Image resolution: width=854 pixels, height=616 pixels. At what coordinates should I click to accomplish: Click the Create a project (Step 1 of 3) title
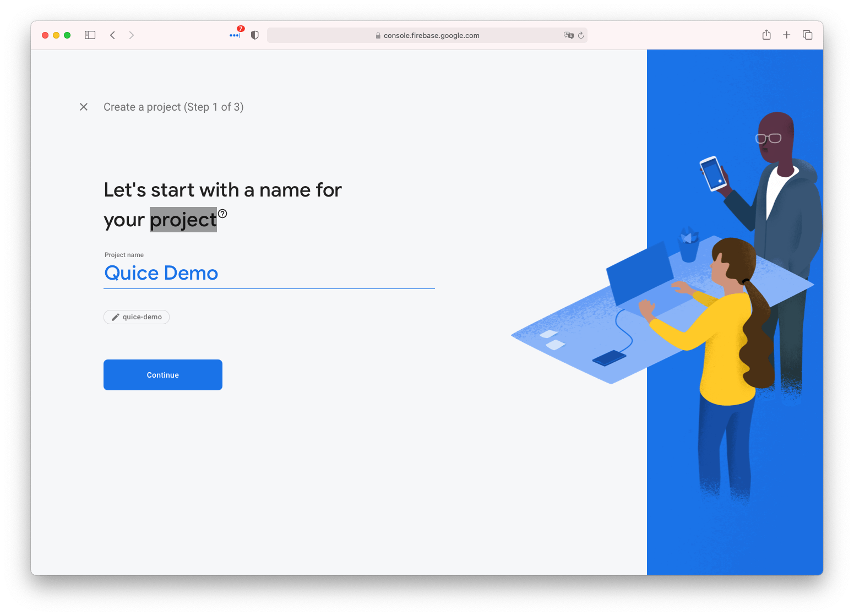[173, 107]
